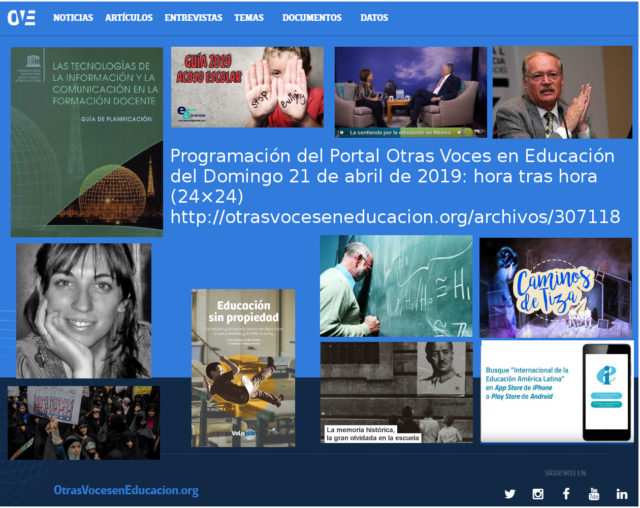Open the Caminos de Tiza thumbnail
The width and height of the screenshot is (640, 508).
coord(555,287)
